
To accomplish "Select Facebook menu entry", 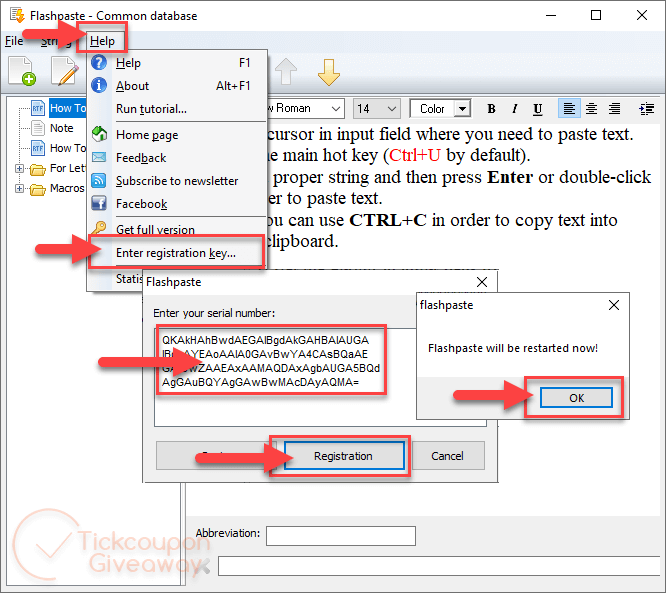I will point(177,204).
